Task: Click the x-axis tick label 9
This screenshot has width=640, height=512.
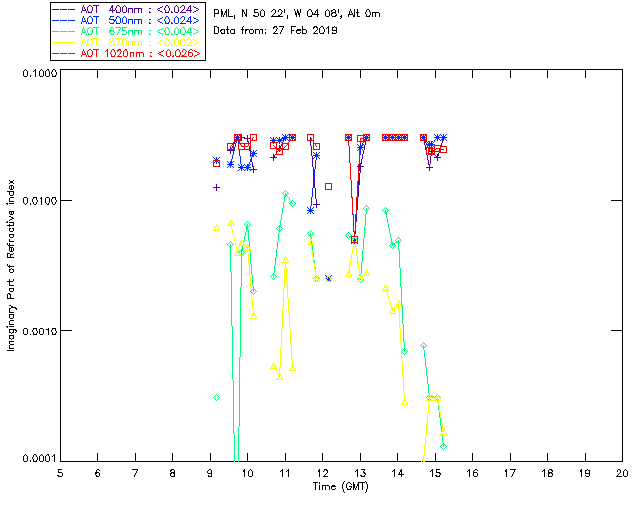Action: point(210,473)
